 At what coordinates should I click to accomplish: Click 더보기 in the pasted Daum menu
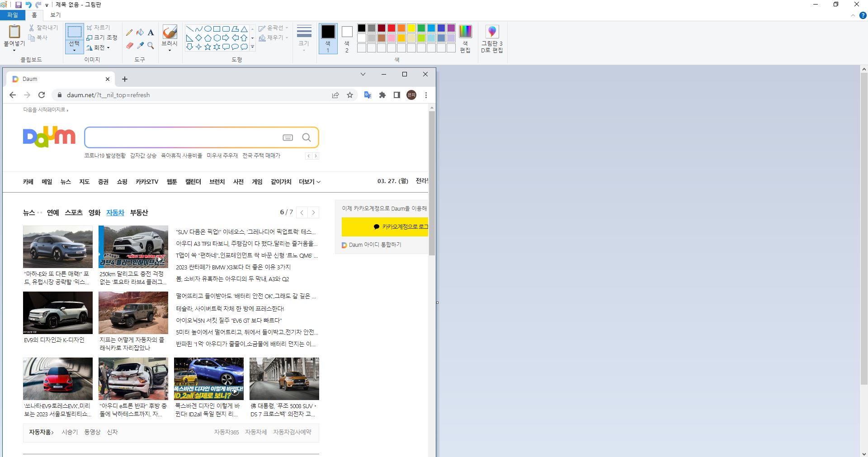(x=310, y=182)
